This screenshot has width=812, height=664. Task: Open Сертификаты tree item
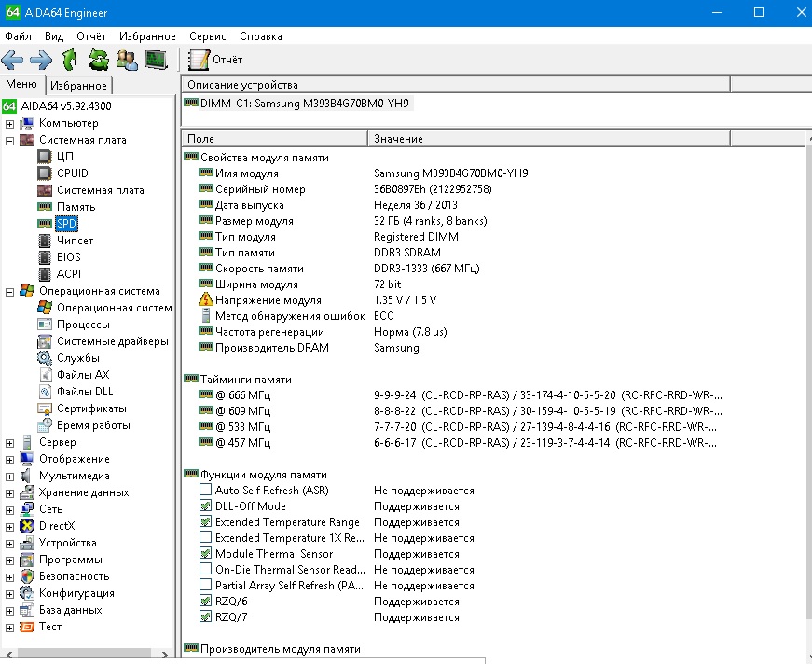(91, 408)
